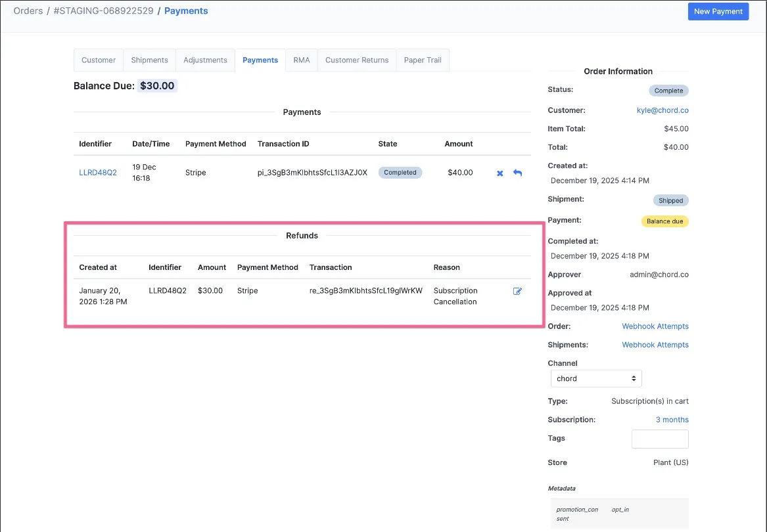Image resolution: width=767 pixels, height=532 pixels.
Task: Focus the Tags input field
Action: [660, 439]
